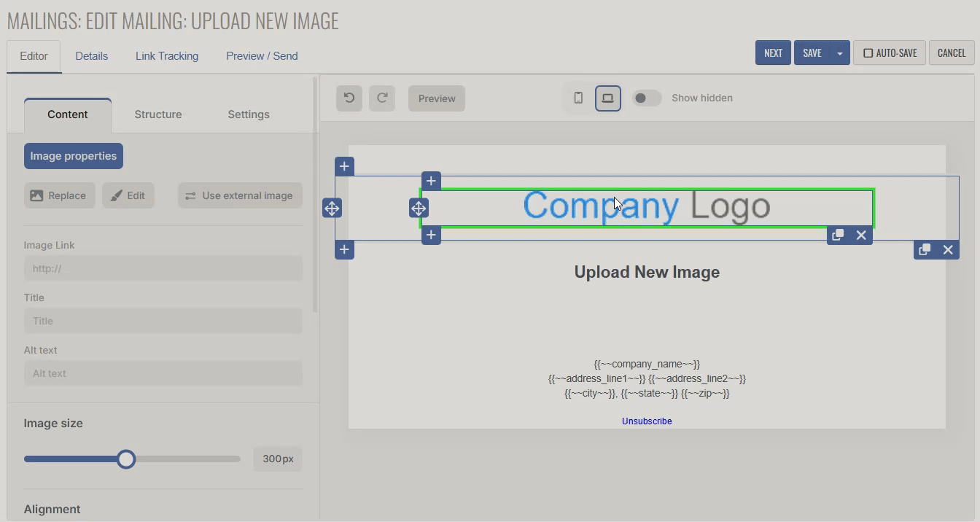The height and width of the screenshot is (522, 980).
Task: Open the Link Tracking tab
Action: [x=167, y=56]
